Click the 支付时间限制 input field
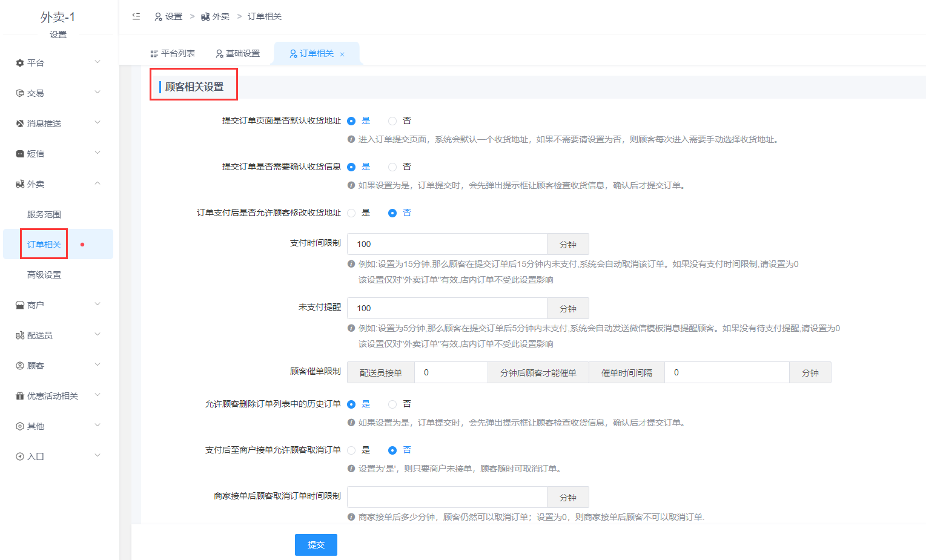The width and height of the screenshot is (926, 560). [x=447, y=244]
